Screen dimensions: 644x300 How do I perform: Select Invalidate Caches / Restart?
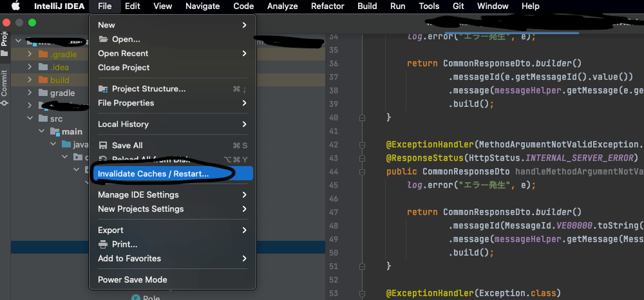coord(153,174)
